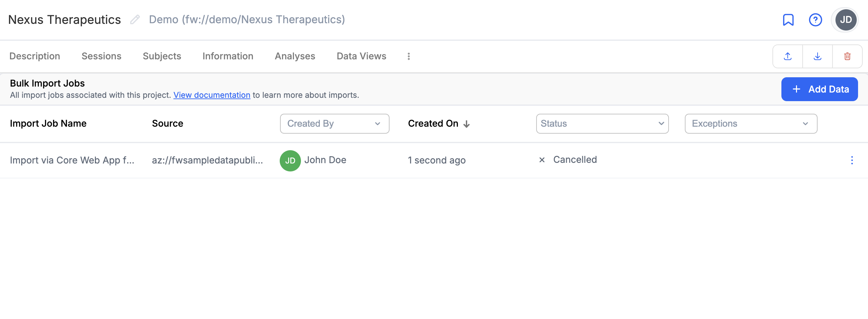Screen dimensions: 868x319
Task: Bookmark this project with the bookmark icon
Action: [788, 20]
